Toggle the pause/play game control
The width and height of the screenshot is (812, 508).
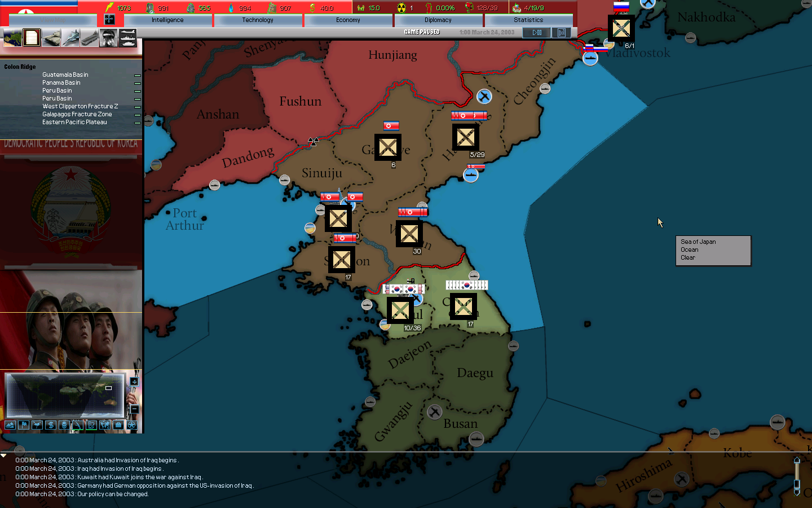(x=536, y=33)
